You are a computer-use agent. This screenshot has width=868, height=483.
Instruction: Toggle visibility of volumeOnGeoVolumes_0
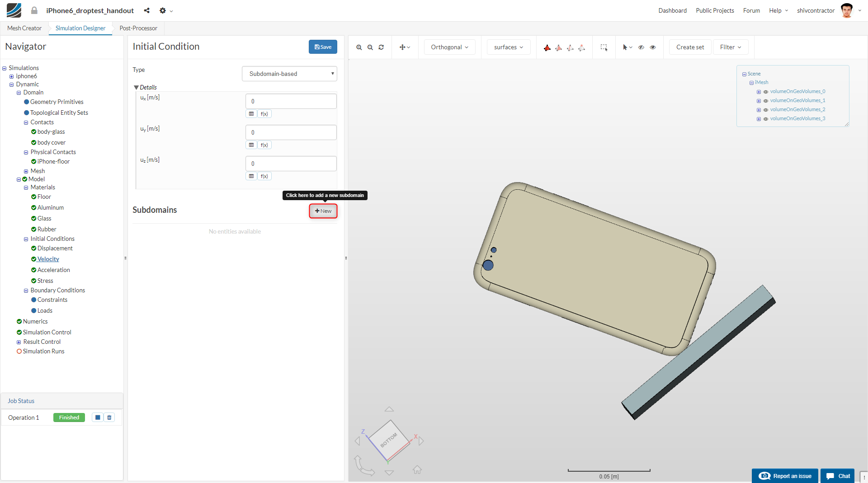[x=766, y=92]
